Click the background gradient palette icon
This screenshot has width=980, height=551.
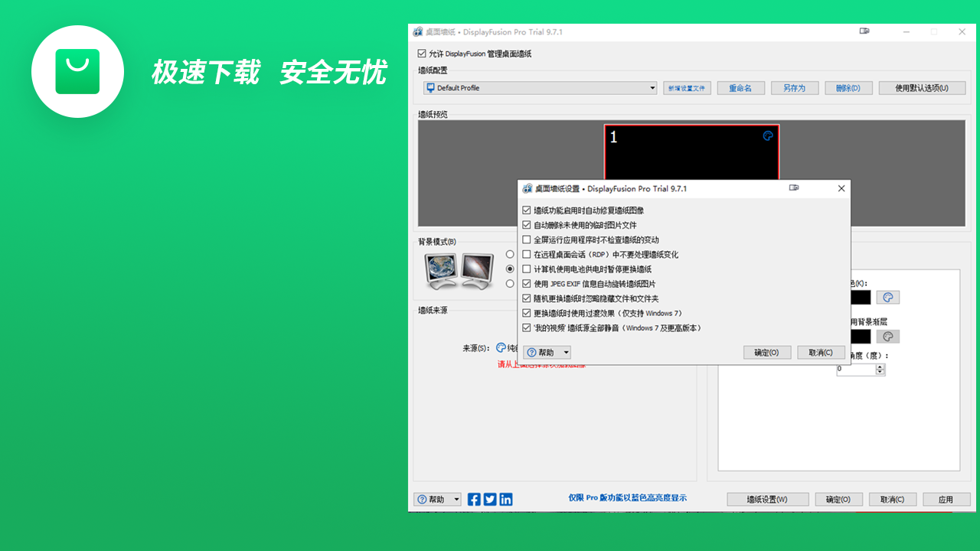(887, 335)
